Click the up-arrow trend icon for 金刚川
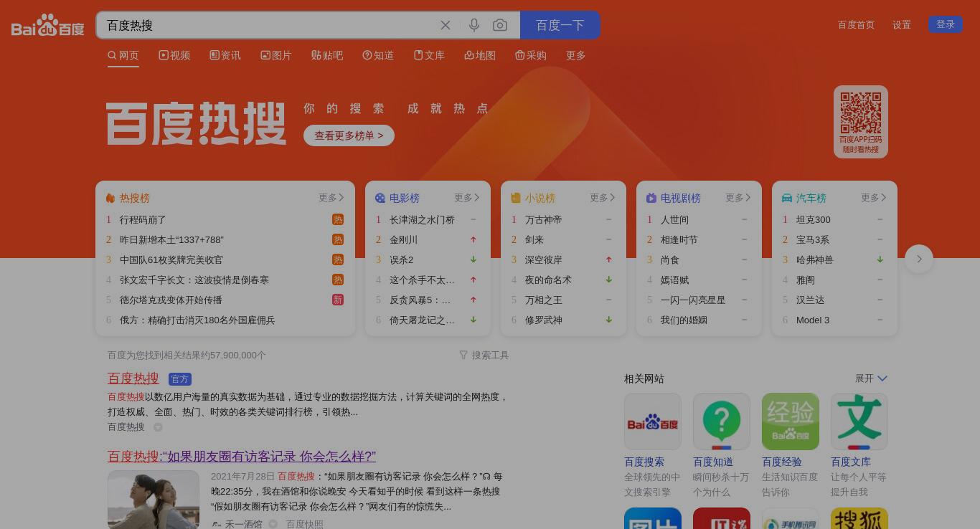This screenshot has width=980, height=529. pyautogui.click(x=473, y=239)
